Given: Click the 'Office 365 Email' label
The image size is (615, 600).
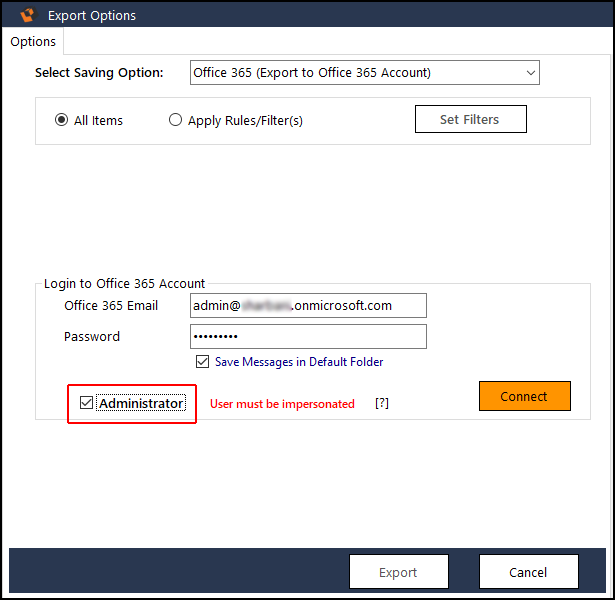Looking at the screenshot, I should click(x=111, y=305).
